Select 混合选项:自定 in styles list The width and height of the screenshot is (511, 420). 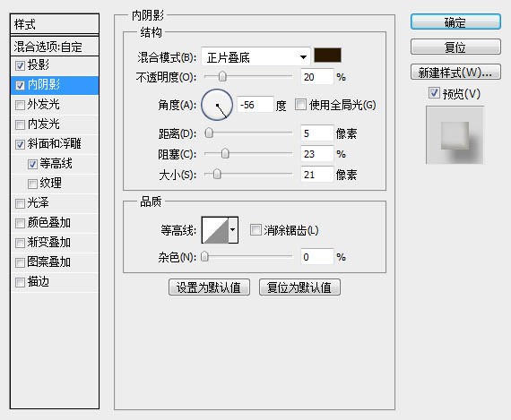55,47
